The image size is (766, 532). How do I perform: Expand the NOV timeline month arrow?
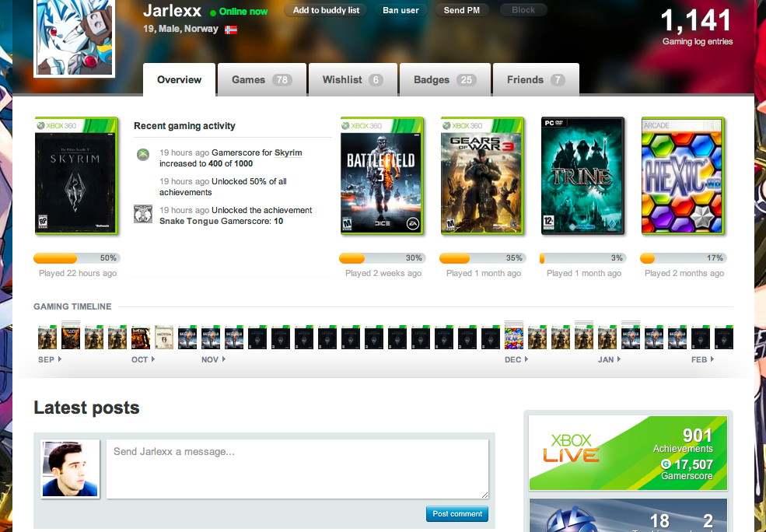pos(224,359)
